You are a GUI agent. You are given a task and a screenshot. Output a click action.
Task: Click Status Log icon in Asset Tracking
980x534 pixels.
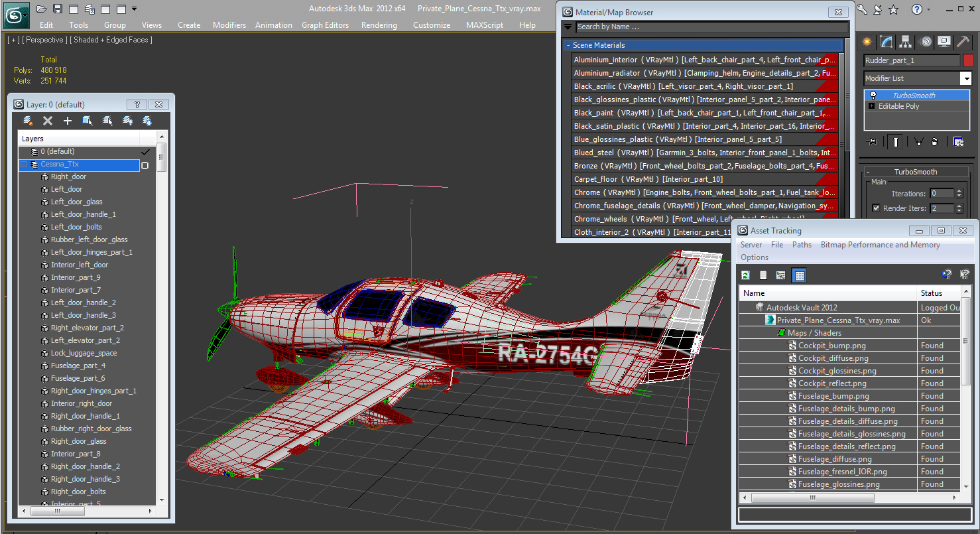[x=763, y=275]
